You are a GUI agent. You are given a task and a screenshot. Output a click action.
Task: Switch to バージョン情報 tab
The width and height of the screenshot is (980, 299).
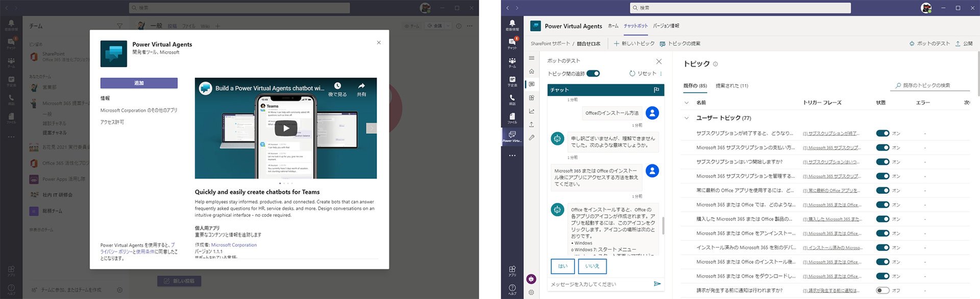click(666, 26)
